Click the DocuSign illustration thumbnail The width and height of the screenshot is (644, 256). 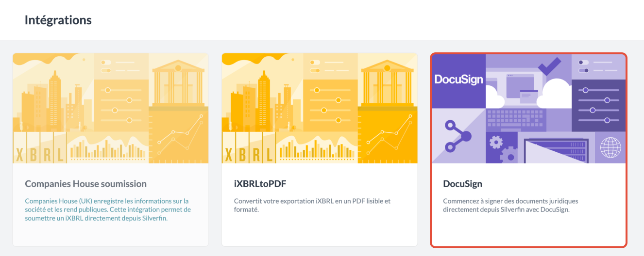(528, 109)
